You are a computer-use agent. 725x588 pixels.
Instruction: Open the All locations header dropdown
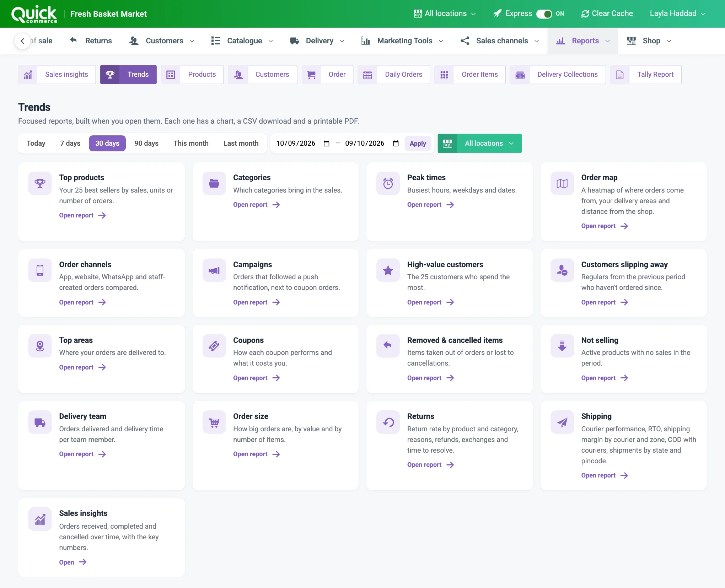click(445, 14)
